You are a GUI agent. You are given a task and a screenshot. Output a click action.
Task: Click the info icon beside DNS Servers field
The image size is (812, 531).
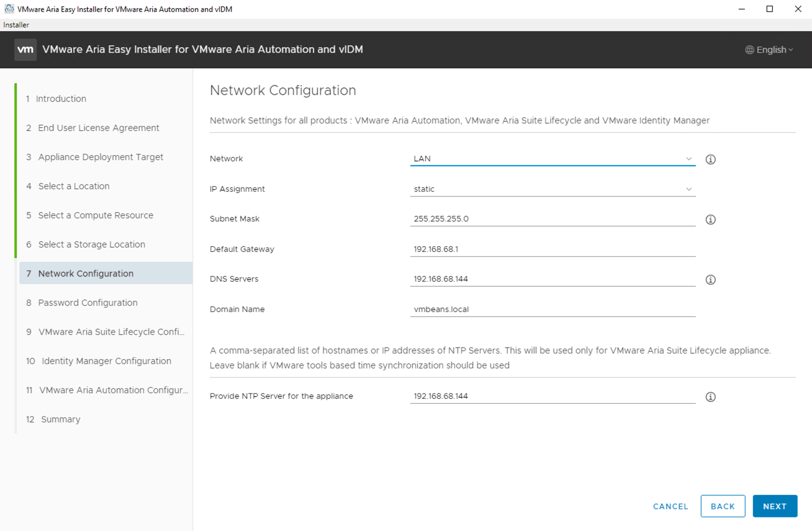click(711, 280)
